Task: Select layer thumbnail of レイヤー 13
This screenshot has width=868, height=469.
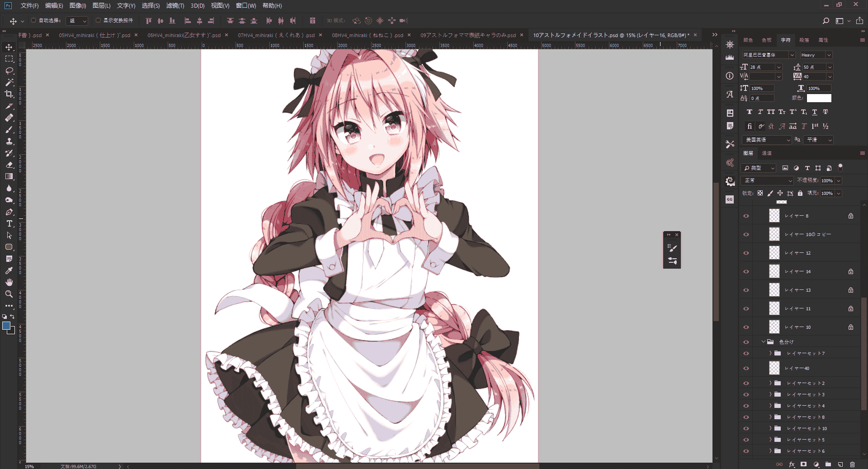Action: point(774,290)
